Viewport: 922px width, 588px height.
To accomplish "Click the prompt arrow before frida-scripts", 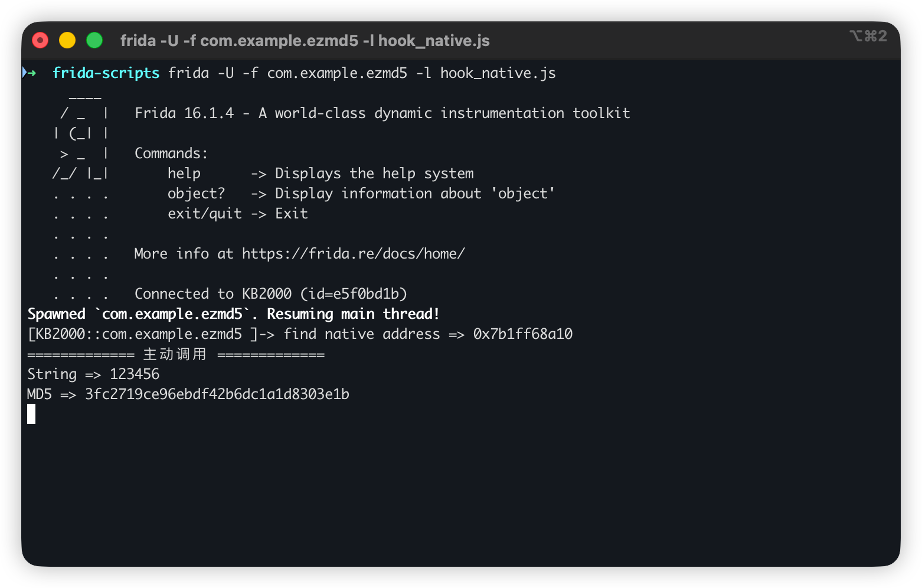I will coord(30,73).
